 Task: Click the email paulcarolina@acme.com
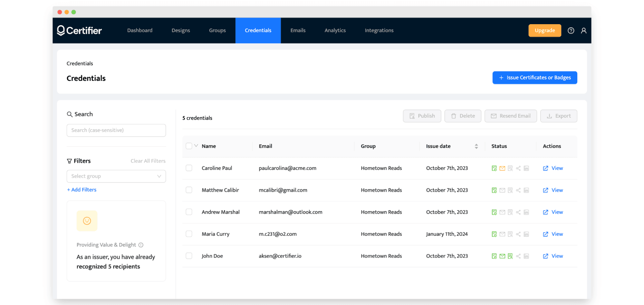[x=287, y=168]
